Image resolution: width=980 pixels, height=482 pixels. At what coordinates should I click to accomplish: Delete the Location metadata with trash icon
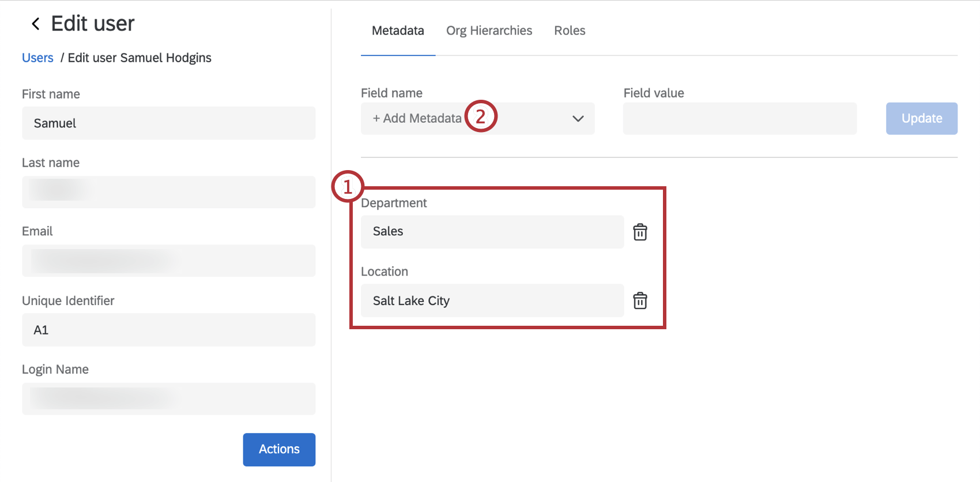pos(640,301)
